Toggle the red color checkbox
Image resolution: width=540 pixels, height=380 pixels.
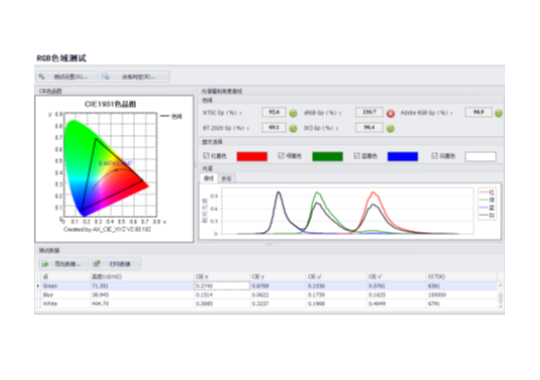pos(206,156)
